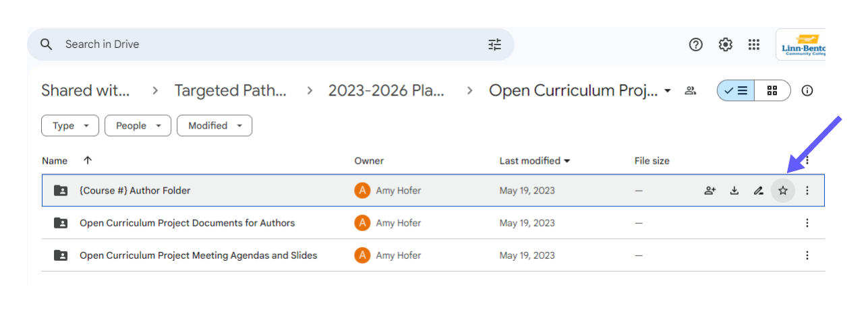This screenshot has width=868, height=316.
Task: Select Open Curriculum Project Documents for Authors
Action: point(187,223)
